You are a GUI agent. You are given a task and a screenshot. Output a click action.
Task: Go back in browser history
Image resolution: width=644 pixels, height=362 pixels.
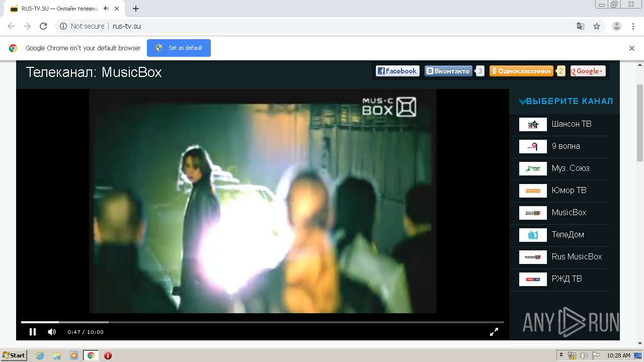pos(11,26)
